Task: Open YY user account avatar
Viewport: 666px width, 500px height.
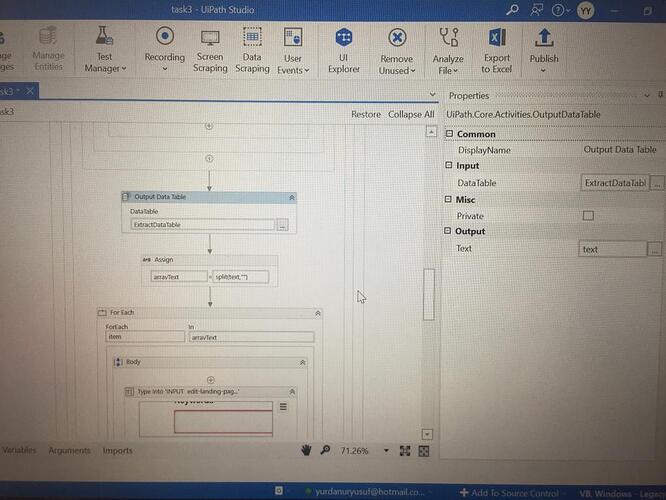Action: (586, 11)
